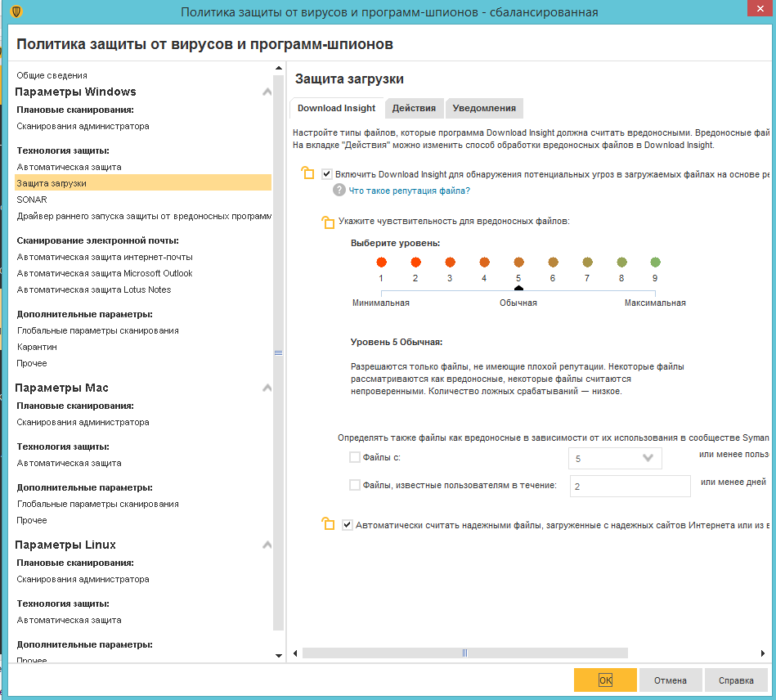Set sensitivity level 6 dot
Image resolution: width=776 pixels, height=700 pixels.
tap(554, 262)
